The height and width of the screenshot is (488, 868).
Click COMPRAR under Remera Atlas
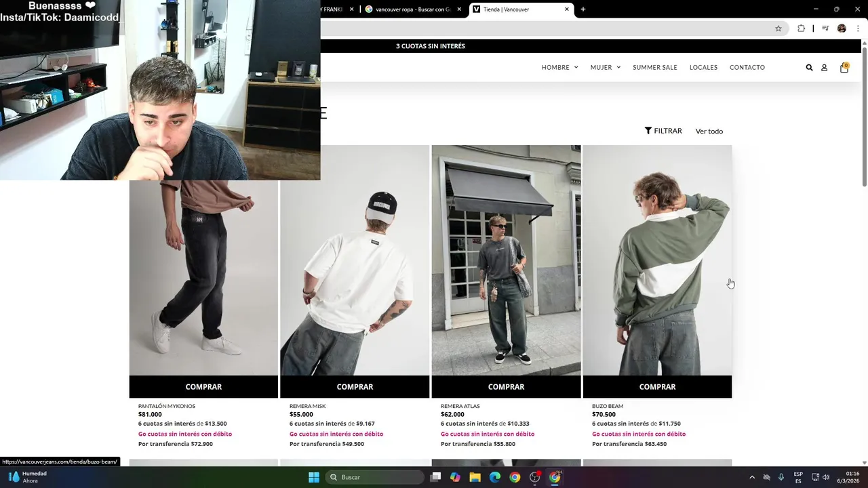[x=506, y=387]
